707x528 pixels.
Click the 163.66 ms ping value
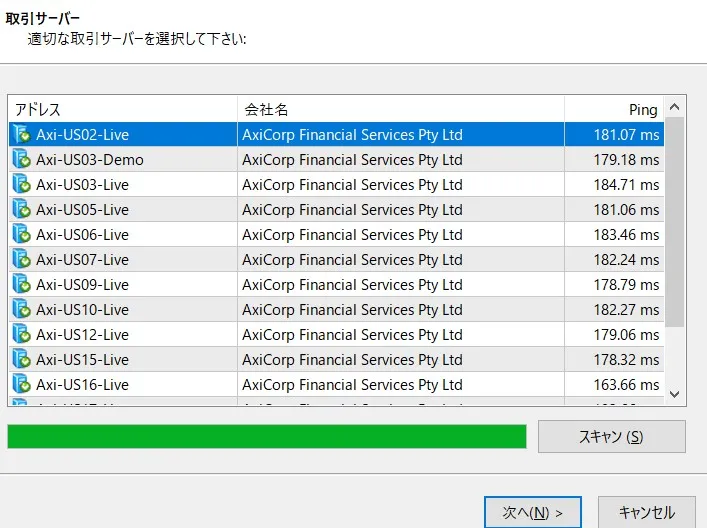[x=626, y=385]
